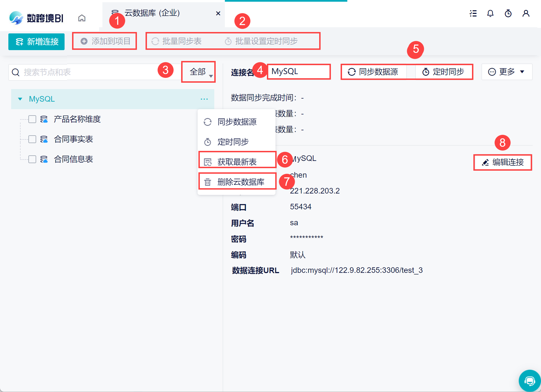Screen dimensions: 541x392
Task: Click the 数跨境BI logo
Action: click(36, 18)
